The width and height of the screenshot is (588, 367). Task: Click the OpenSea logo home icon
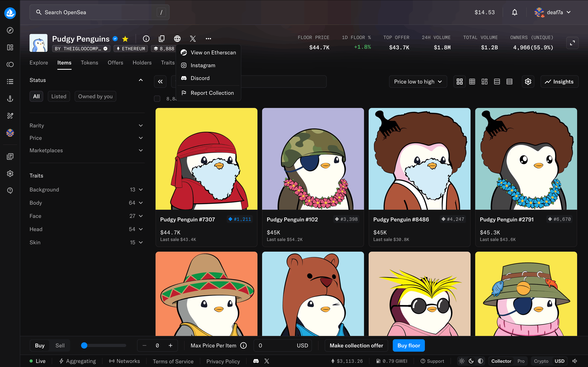point(10,13)
